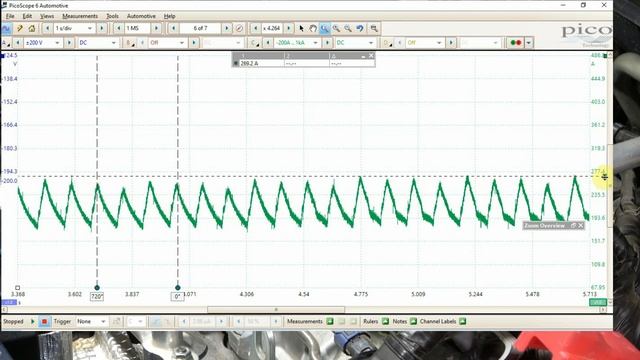Open Channel D options button

pos(386,43)
